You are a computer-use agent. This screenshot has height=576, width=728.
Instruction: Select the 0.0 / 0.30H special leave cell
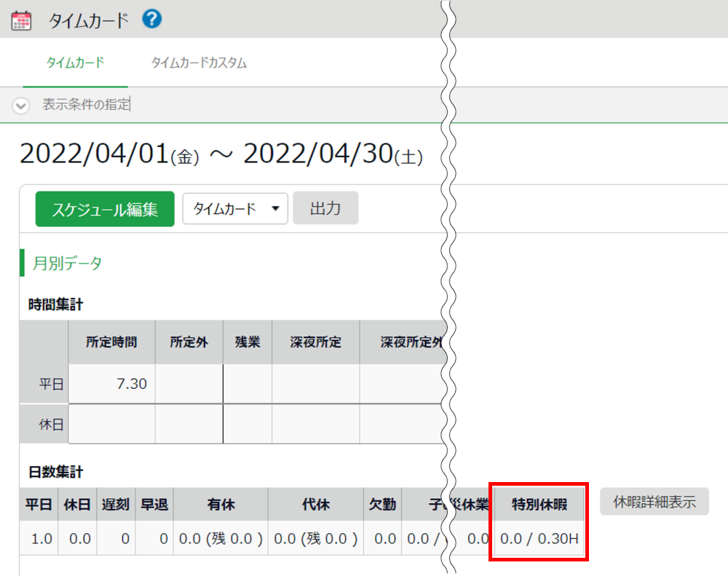tap(539, 540)
